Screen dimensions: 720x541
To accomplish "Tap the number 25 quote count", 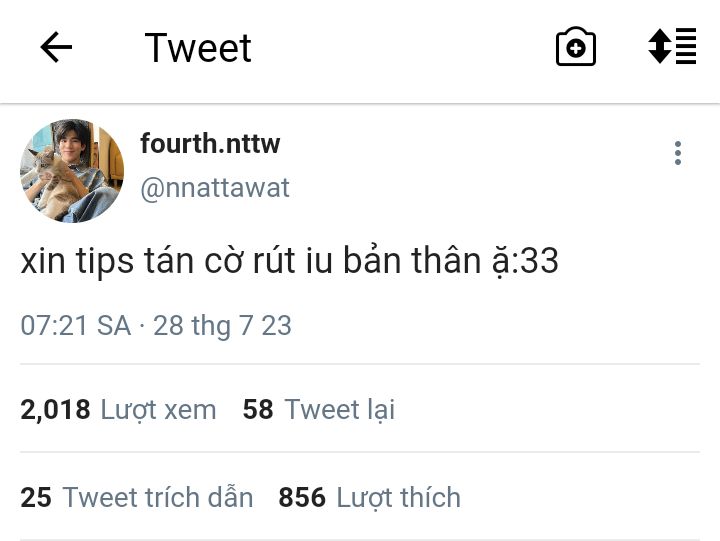I will point(36,497).
